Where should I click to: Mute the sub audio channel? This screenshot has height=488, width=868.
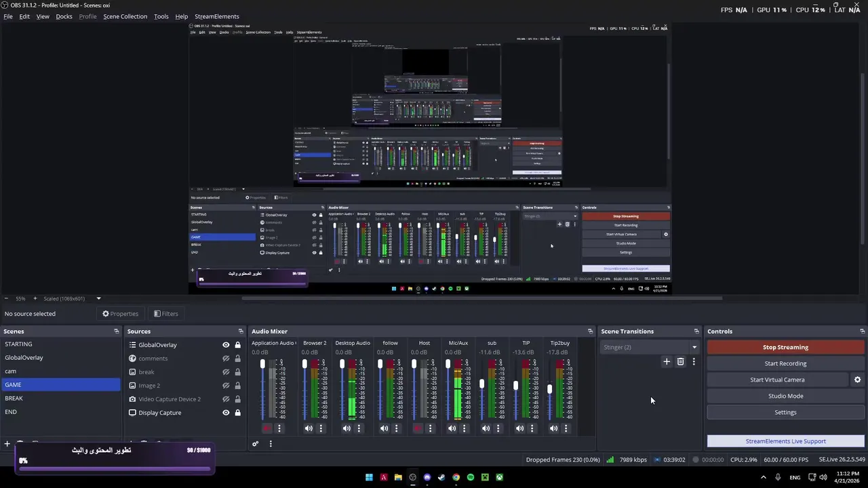tap(486, 428)
